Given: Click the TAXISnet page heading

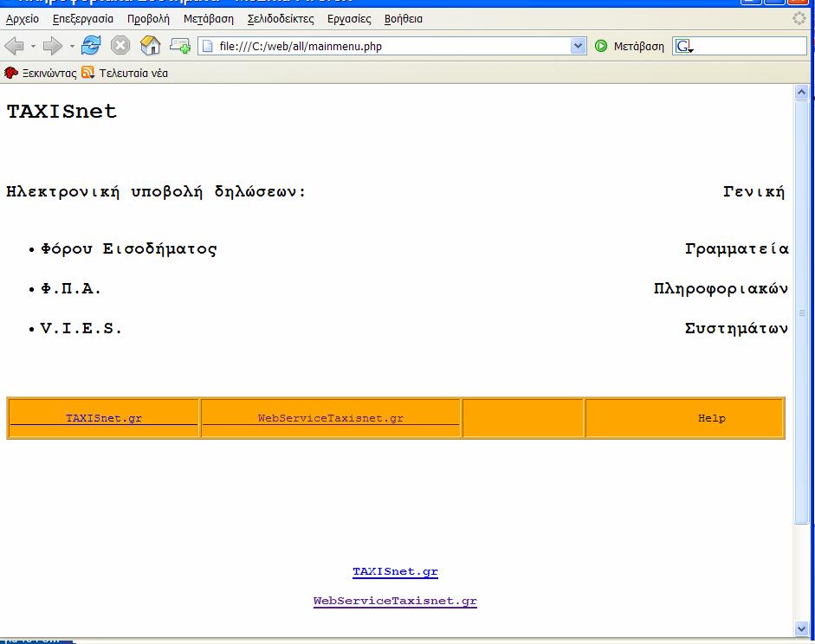Looking at the screenshot, I should pyautogui.click(x=61, y=111).
